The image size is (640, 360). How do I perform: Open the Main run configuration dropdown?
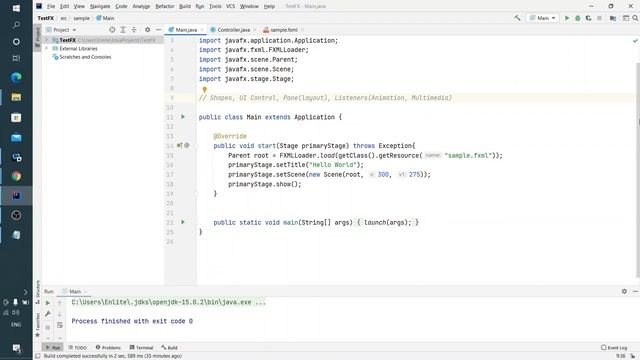pyautogui.click(x=542, y=18)
